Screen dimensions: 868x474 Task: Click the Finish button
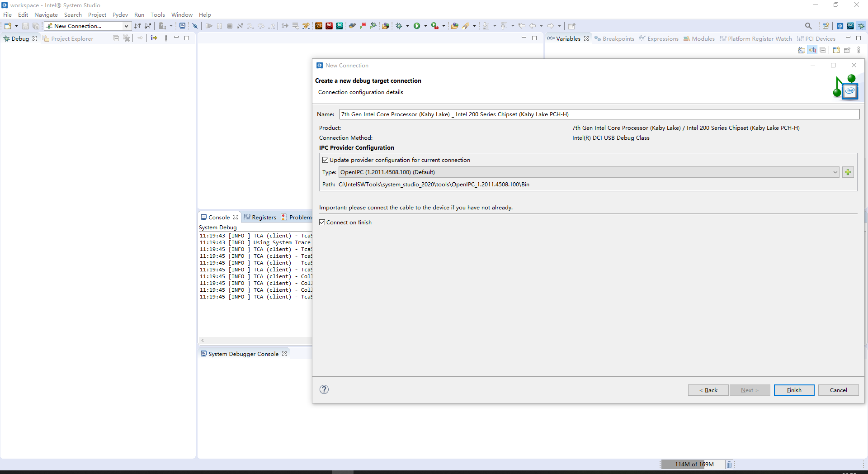(x=794, y=390)
